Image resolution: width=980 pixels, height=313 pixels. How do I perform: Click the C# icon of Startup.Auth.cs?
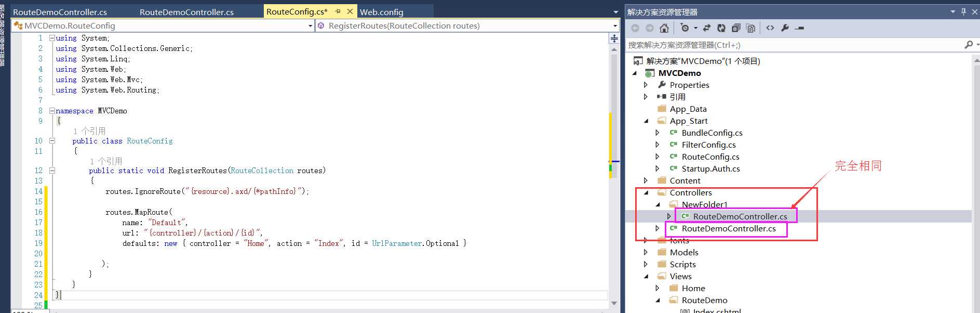674,168
